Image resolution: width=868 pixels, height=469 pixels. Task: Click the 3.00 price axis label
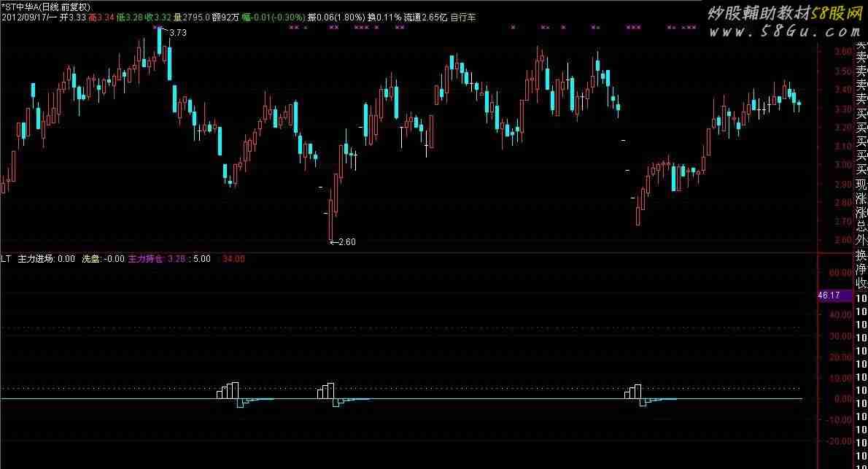point(843,164)
